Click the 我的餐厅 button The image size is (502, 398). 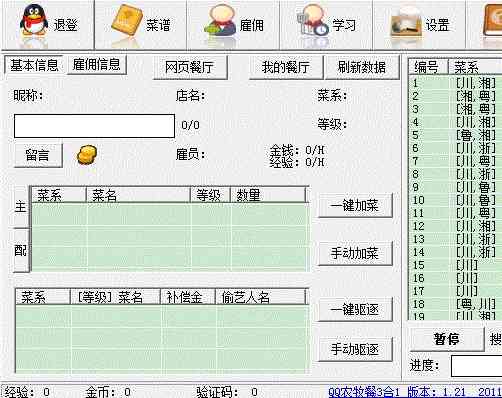(286, 67)
